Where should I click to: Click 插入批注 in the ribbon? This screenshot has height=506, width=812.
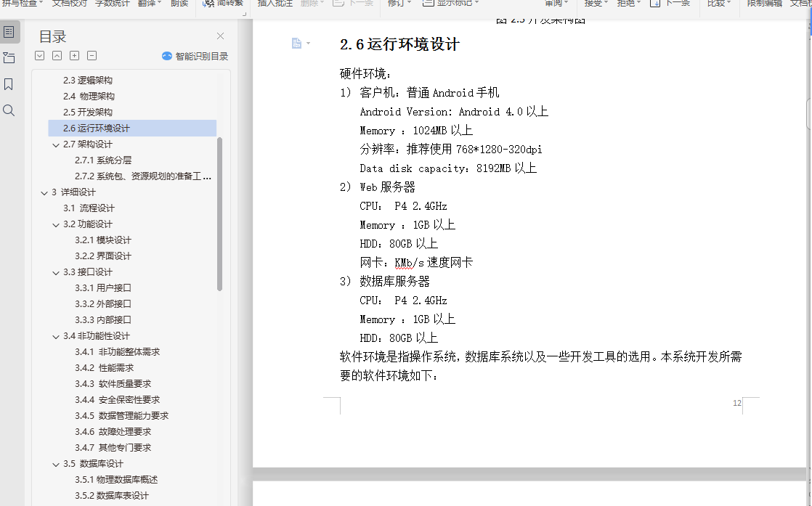point(275,3)
